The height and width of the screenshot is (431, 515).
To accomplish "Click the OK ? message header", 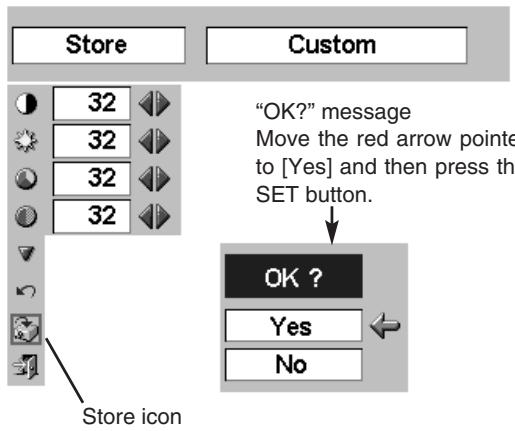I will 293,276.
